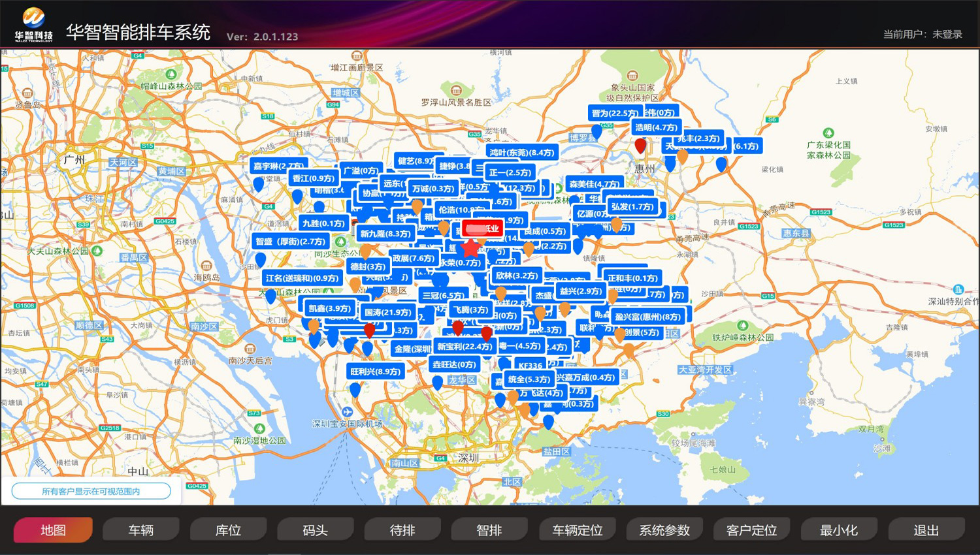This screenshot has height=555, width=980.
Task: Open 系统参数 system parameters
Action: pos(664,530)
